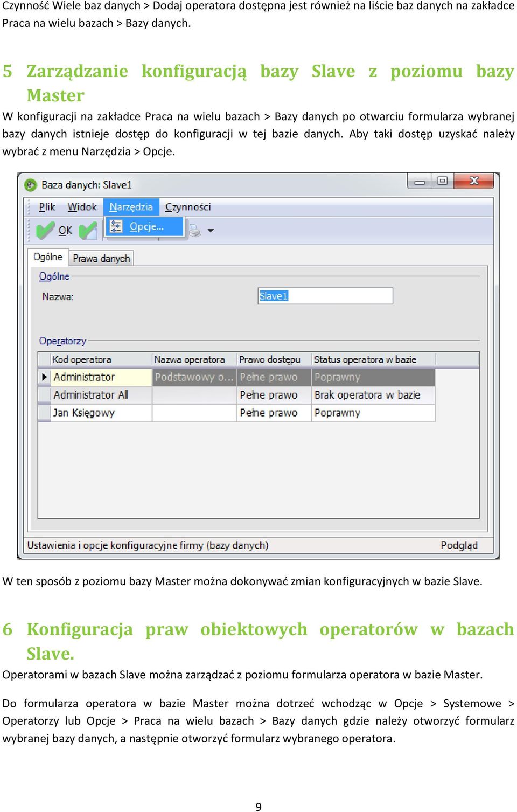
Task: Click the Podgląd label in the status bar
Action: (459, 545)
